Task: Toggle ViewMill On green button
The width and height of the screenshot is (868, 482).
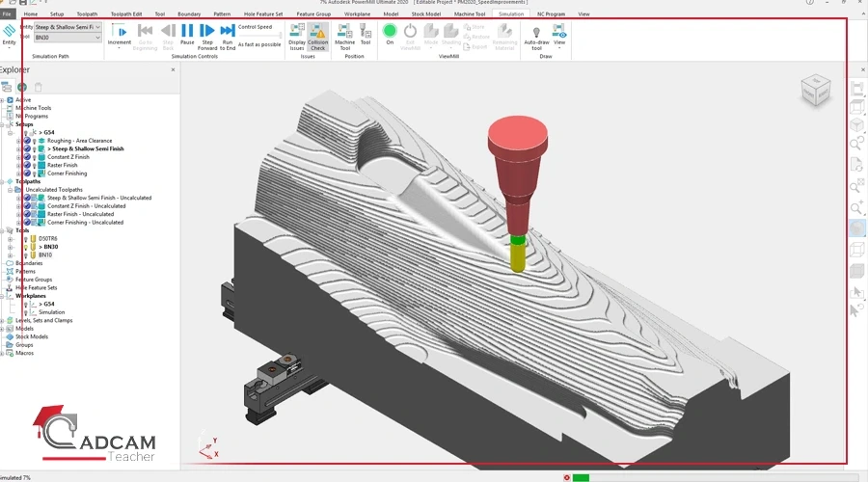Action: (390, 34)
